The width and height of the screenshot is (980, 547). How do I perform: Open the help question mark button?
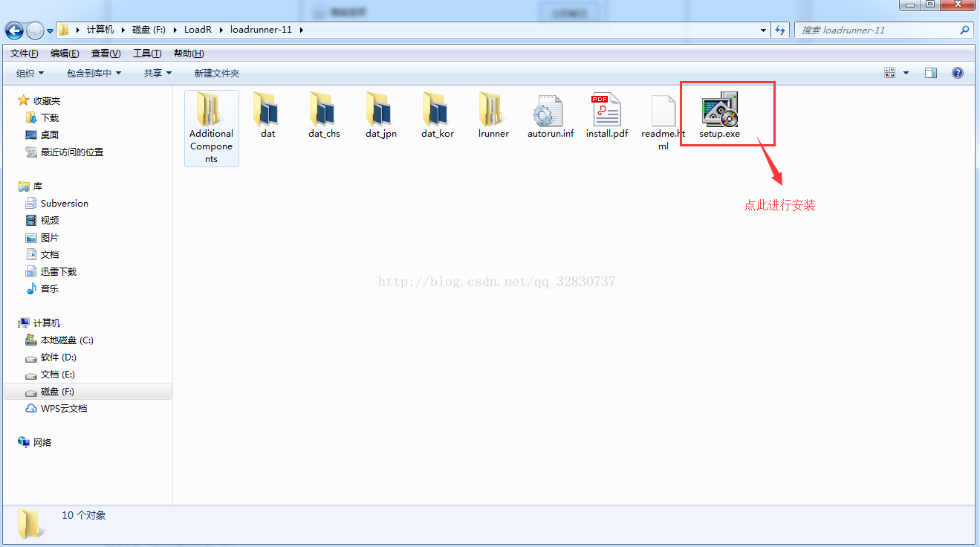tap(958, 73)
